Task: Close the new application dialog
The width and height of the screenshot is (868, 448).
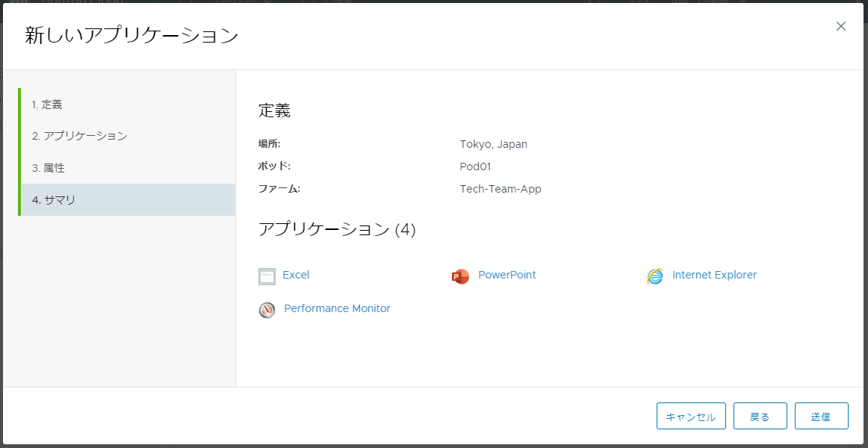Action: [840, 26]
